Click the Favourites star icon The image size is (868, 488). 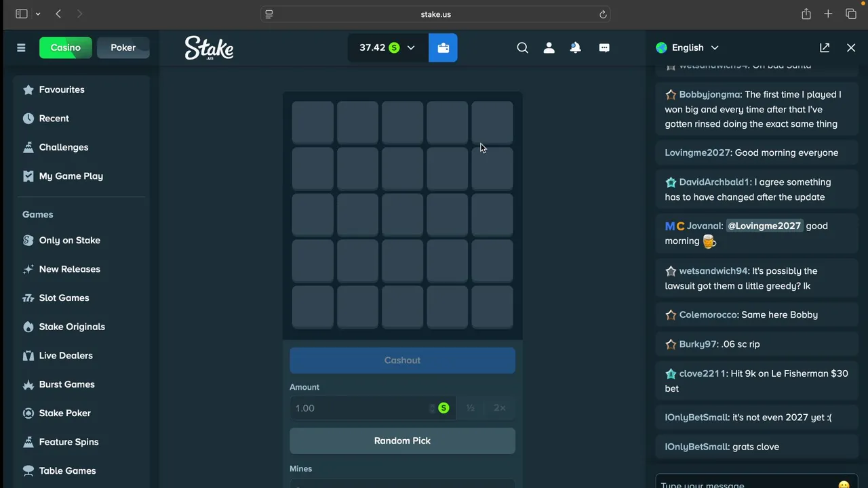(x=28, y=89)
